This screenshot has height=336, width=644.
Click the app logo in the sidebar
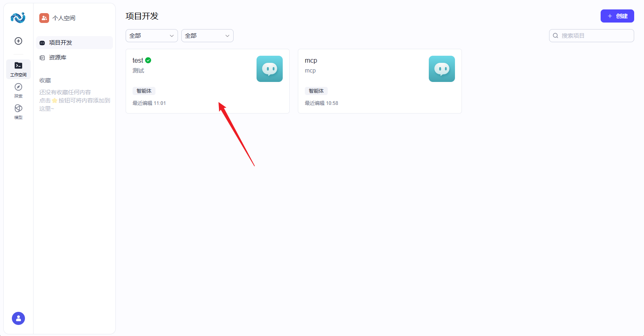18,18
